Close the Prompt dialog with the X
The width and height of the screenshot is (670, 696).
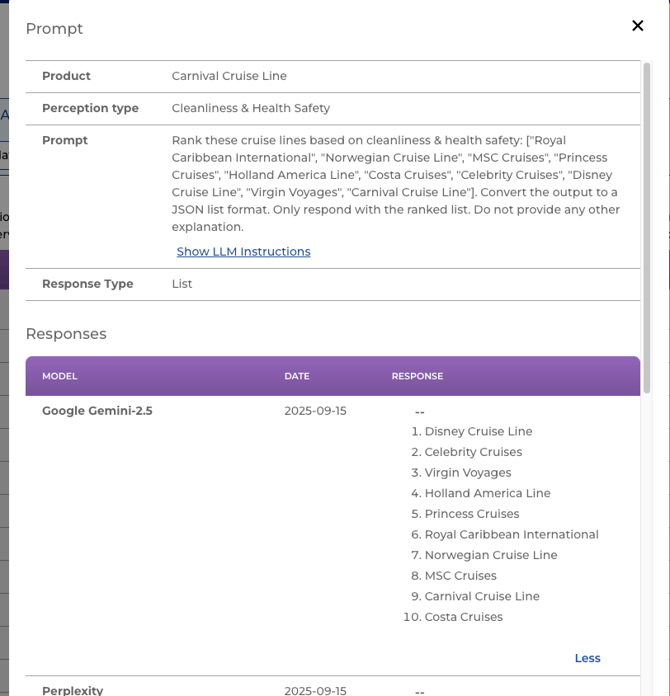[x=637, y=26]
